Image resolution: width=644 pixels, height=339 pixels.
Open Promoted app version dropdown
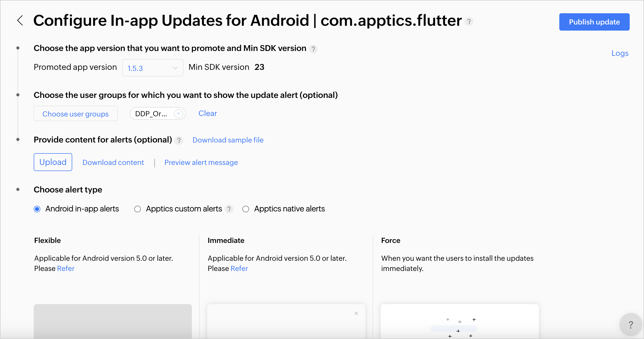(x=153, y=68)
